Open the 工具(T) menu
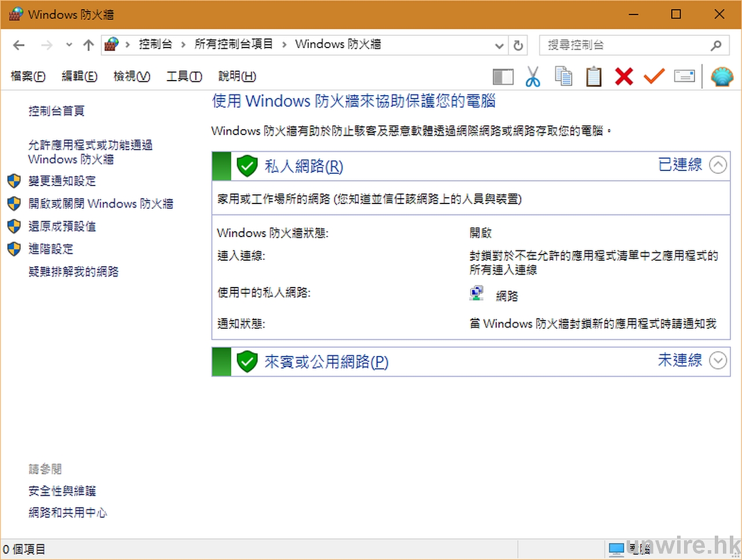The height and width of the screenshot is (560, 742). click(184, 76)
